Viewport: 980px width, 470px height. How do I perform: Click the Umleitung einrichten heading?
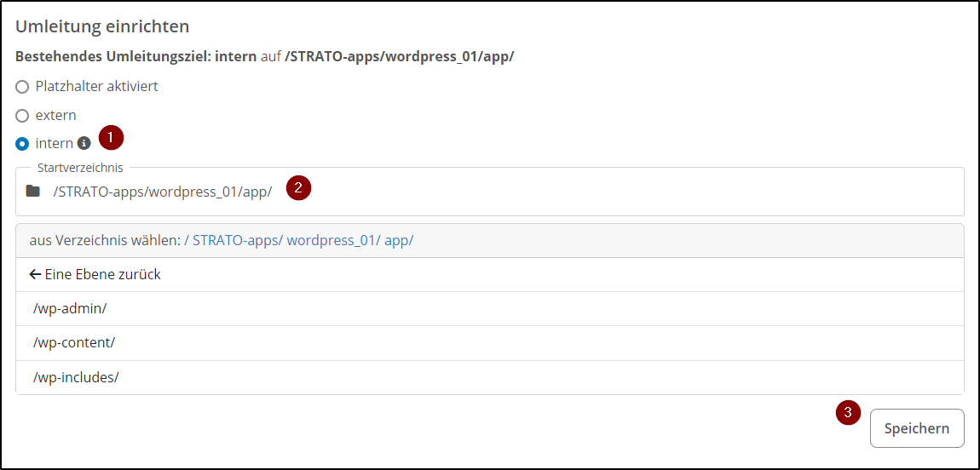pos(102,26)
